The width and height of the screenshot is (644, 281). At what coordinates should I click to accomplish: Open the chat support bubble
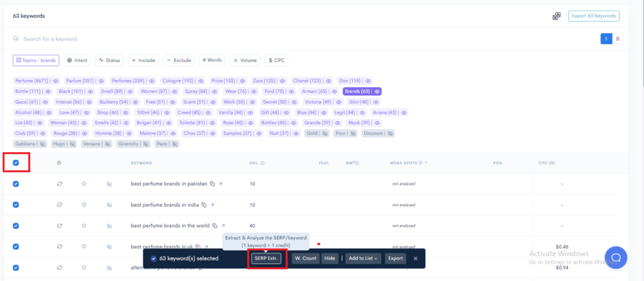pos(616,258)
